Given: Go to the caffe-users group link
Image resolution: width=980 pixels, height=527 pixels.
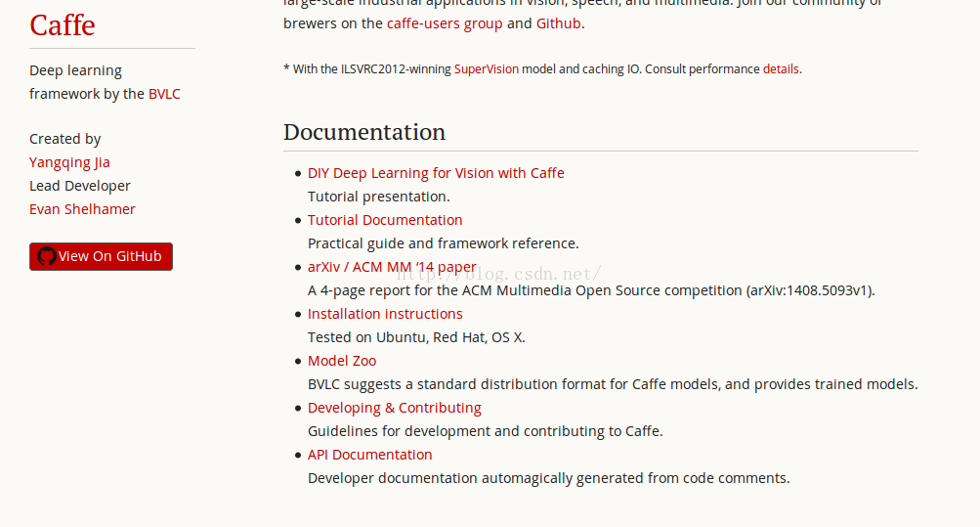Looking at the screenshot, I should (x=445, y=23).
